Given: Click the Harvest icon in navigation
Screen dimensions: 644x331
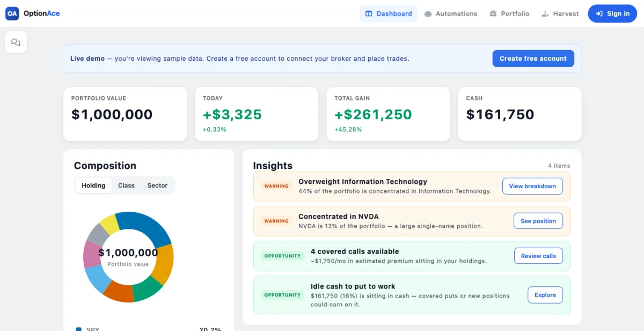Looking at the screenshot, I should [x=545, y=13].
